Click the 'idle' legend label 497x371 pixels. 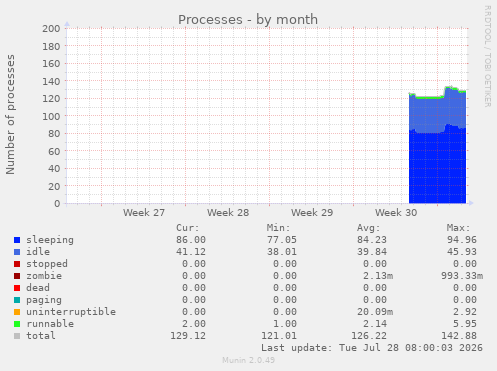38,252
